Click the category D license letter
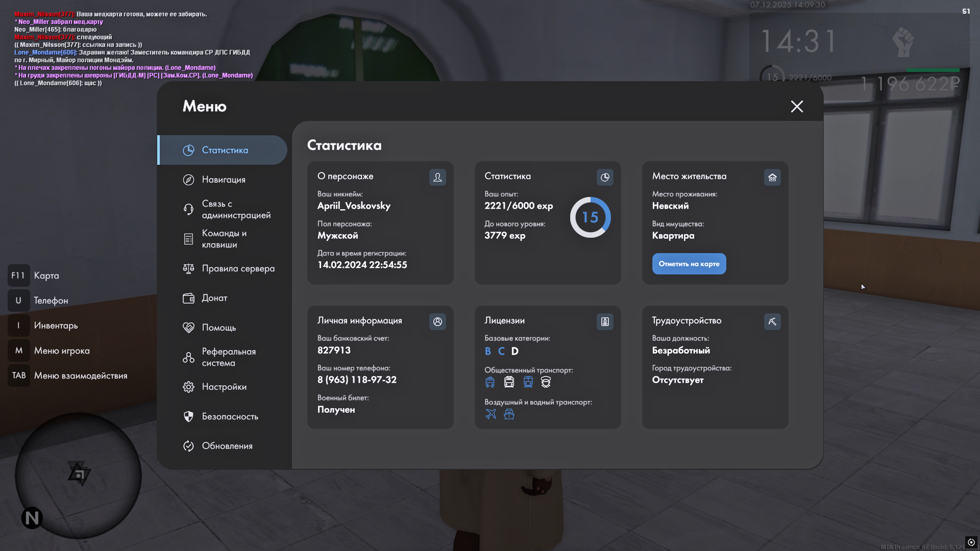This screenshot has width=980, height=551. [x=514, y=351]
